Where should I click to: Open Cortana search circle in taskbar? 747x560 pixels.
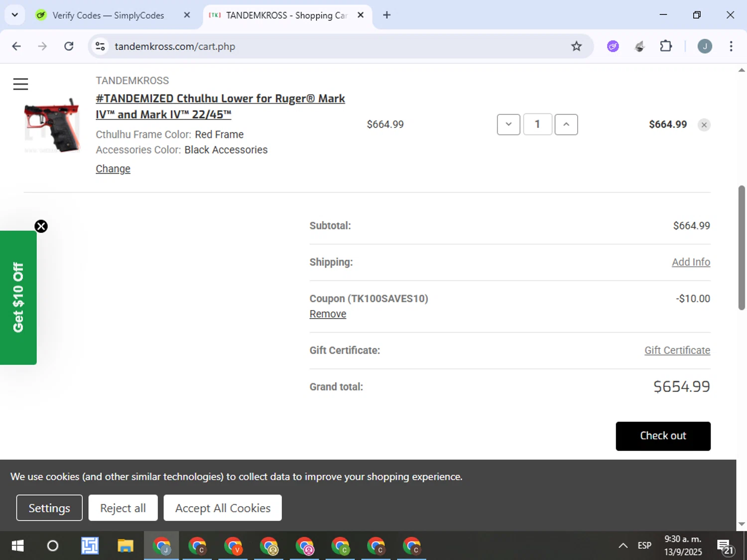[x=52, y=546]
